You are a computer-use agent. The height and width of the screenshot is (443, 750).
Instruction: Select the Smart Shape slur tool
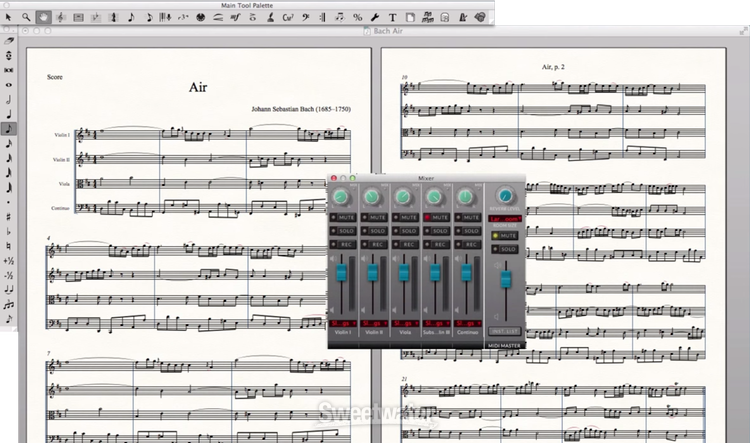[218, 18]
